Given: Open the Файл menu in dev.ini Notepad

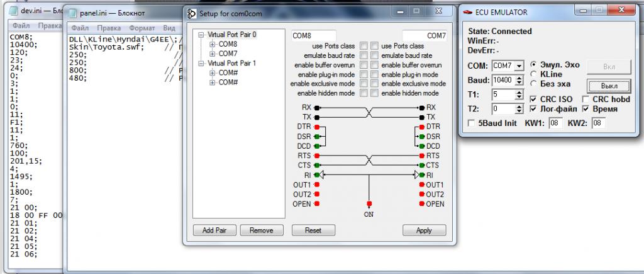Looking at the screenshot, I should tap(21, 26).
